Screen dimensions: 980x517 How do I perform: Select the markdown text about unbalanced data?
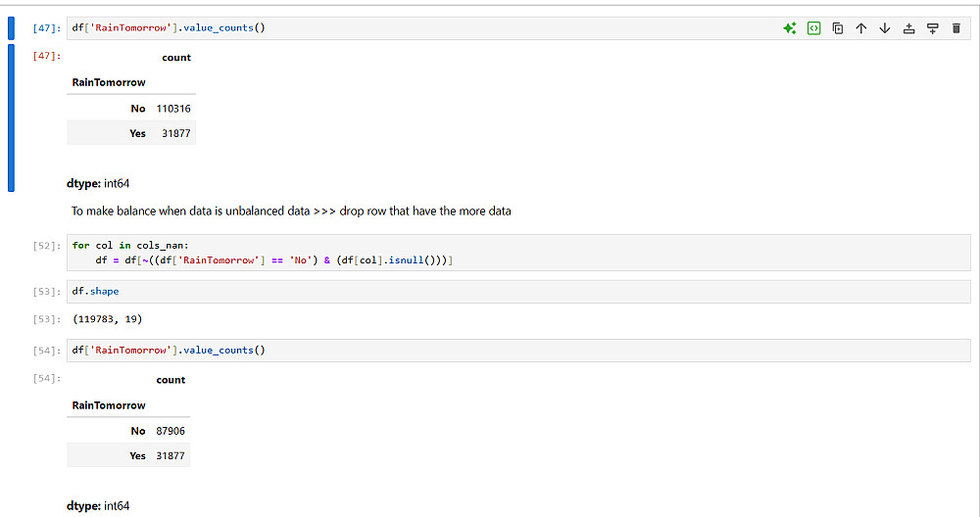tap(291, 211)
